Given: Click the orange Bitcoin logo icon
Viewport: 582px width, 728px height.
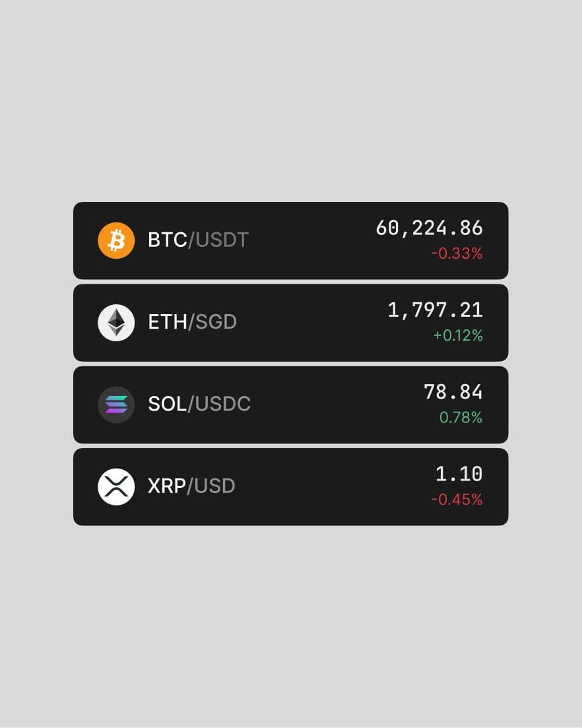Looking at the screenshot, I should 116,240.
